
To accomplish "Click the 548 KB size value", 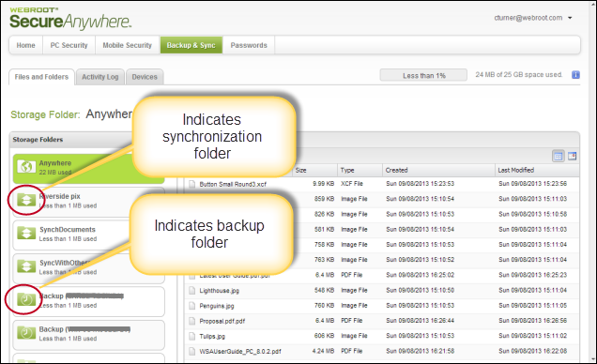I will [x=324, y=290].
